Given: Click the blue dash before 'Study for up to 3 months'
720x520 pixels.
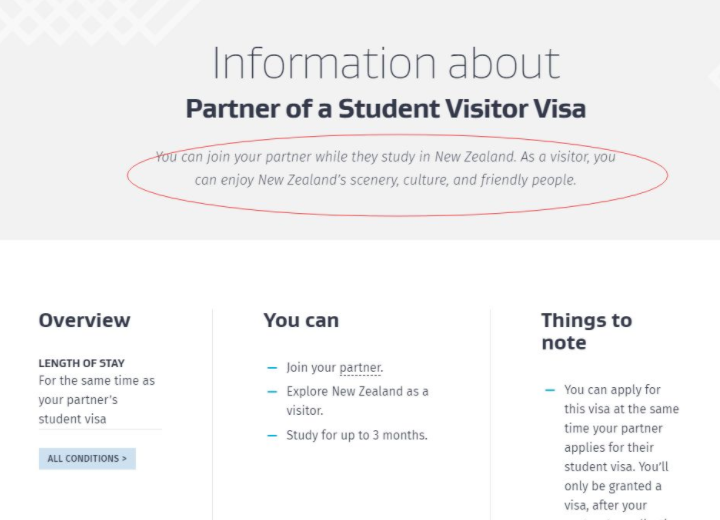Looking at the screenshot, I should coord(272,435).
